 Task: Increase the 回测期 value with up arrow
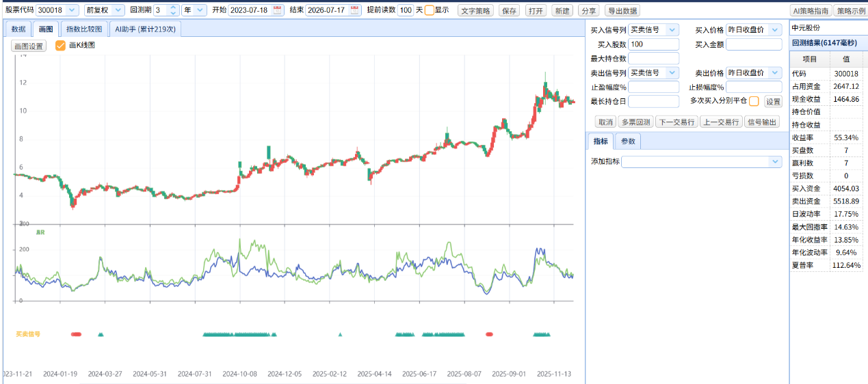[x=172, y=8]
